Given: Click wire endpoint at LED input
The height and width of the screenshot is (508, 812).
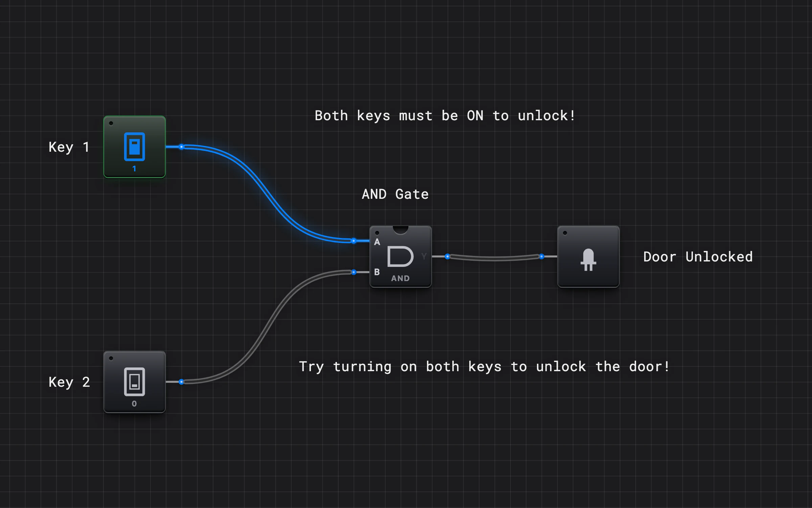Looking at the screenshot, I should (542, 256).
